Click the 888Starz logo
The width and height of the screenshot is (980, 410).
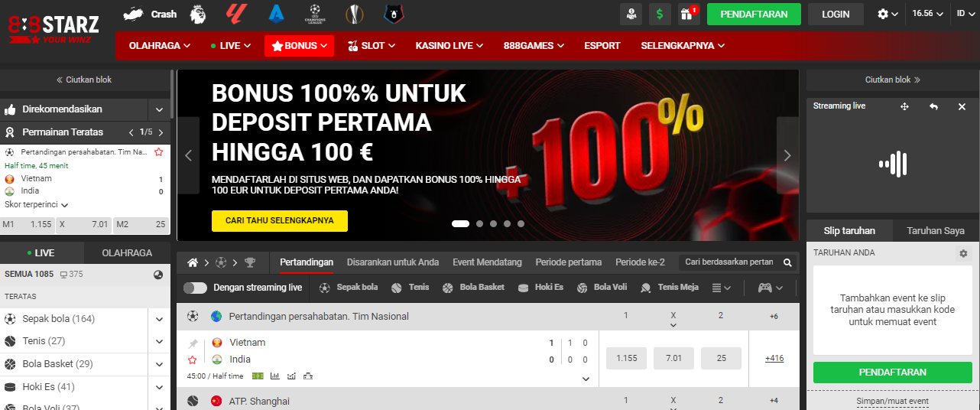[54, 29]
